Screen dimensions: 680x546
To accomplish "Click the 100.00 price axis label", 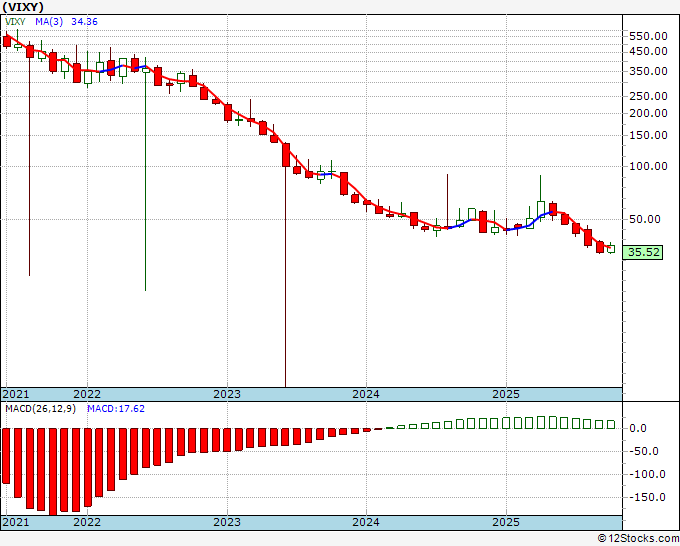I will [x=648, y=166].
